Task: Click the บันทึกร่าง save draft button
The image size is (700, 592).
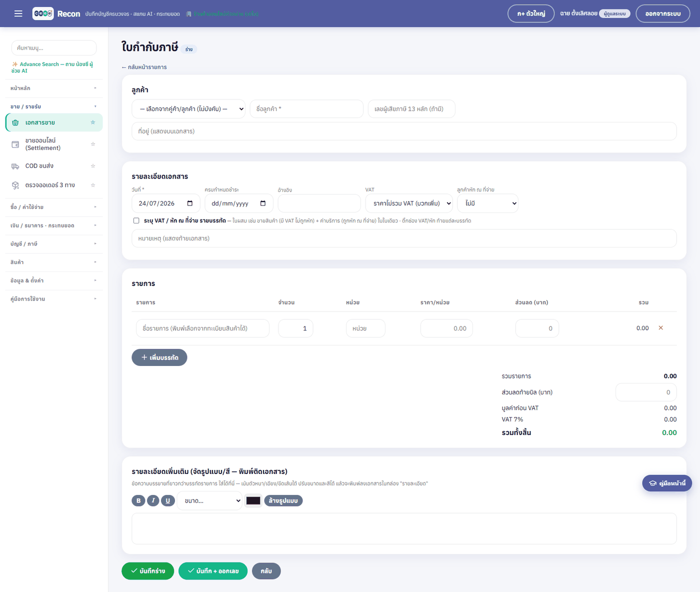Action: pyautogui.click(x=147, y=571)
